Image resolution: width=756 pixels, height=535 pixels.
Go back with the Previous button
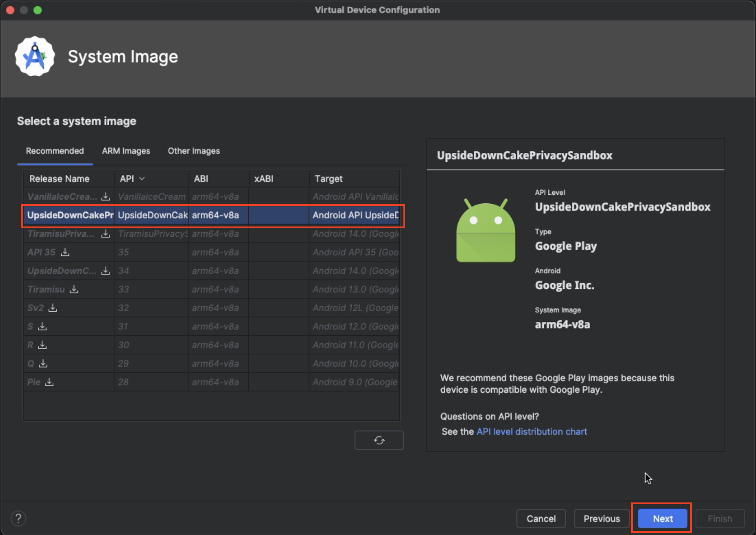tap(602, 519)
